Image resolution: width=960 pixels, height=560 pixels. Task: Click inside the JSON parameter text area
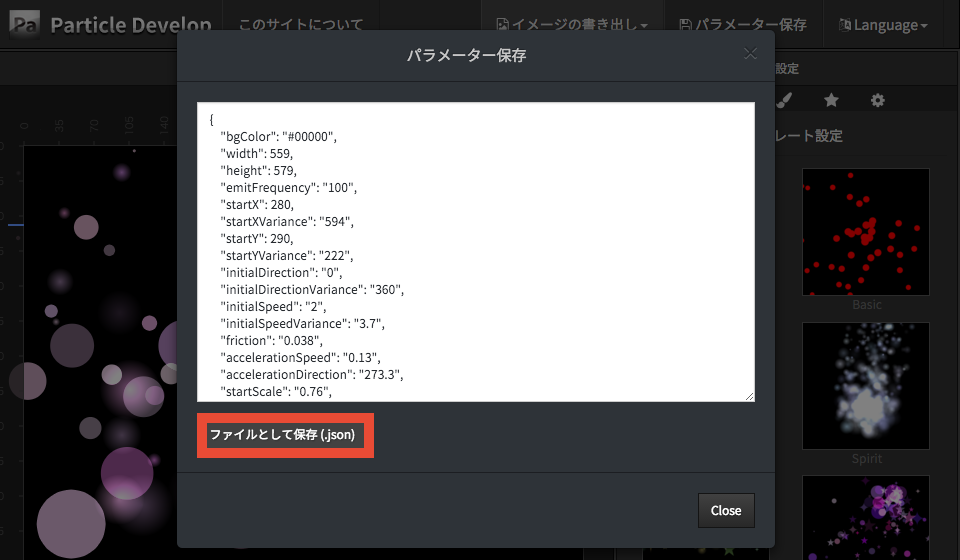tap(475, 252)
